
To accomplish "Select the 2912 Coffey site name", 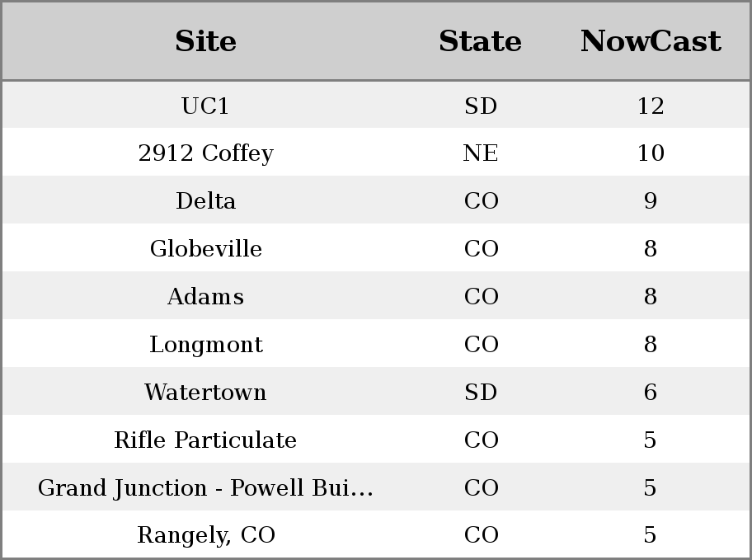I will click(x=206, y=153).
